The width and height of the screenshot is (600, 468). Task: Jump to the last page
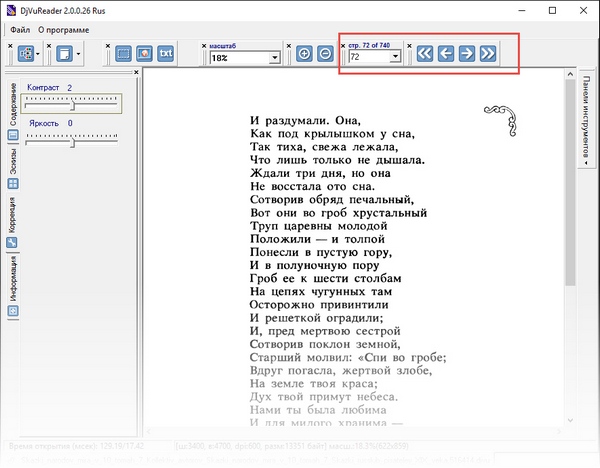[x=488, y=54]
